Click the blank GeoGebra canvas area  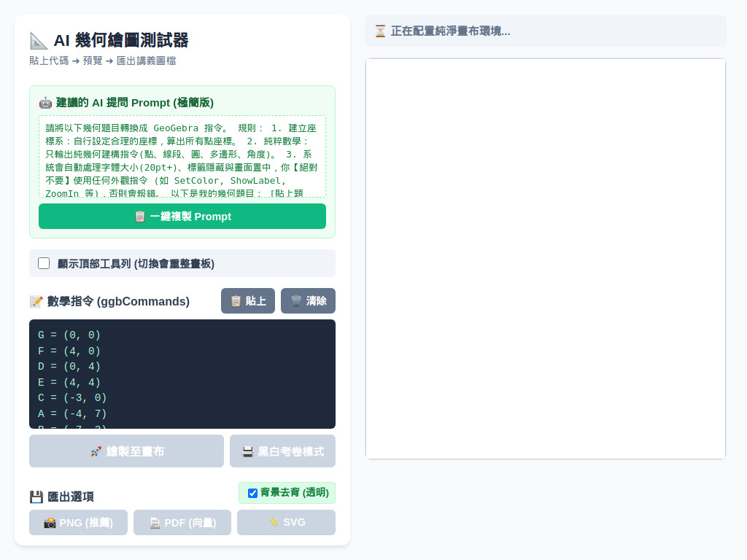(546, 259)
